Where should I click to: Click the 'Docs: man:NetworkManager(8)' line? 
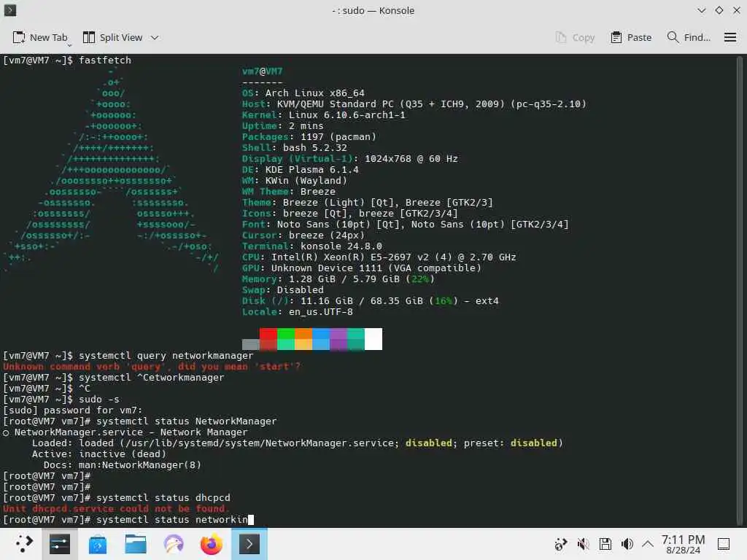point(123,464)
